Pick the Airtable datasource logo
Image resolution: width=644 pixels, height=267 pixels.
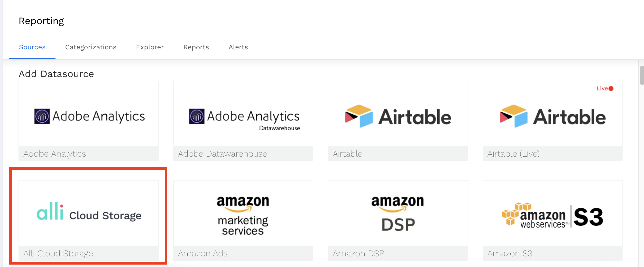click(x=398, y=116)
